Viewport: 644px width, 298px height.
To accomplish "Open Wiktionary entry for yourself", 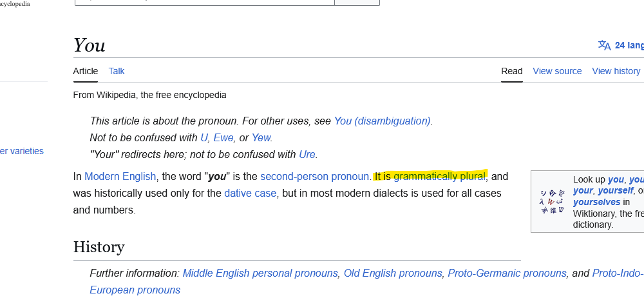I will (614, 191).
